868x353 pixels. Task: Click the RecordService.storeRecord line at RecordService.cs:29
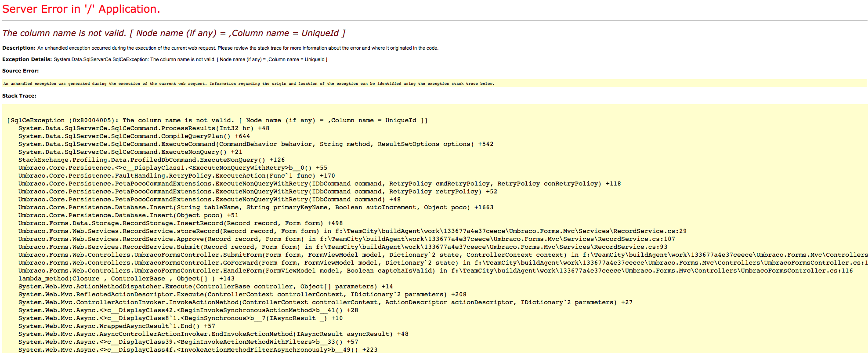click(352, 231)
